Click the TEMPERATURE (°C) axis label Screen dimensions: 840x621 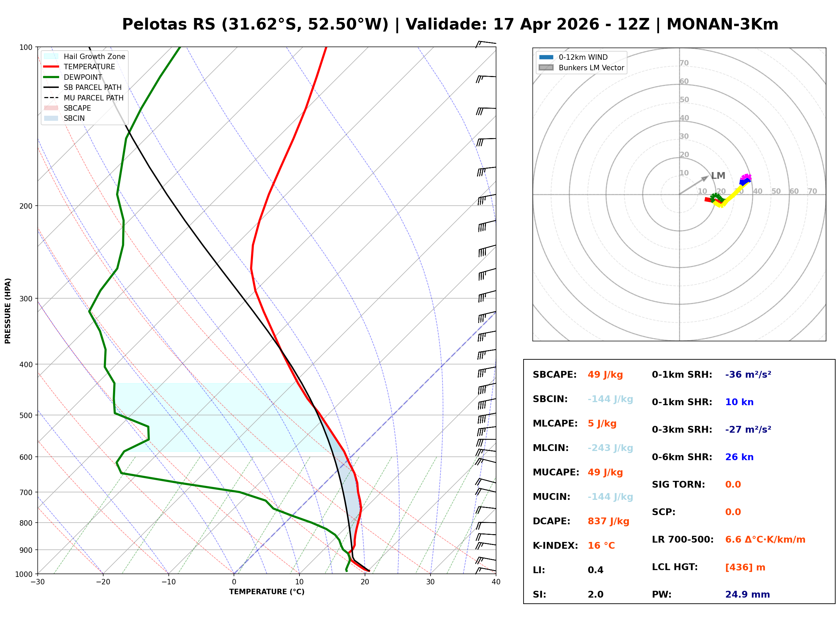pos(267,592)
